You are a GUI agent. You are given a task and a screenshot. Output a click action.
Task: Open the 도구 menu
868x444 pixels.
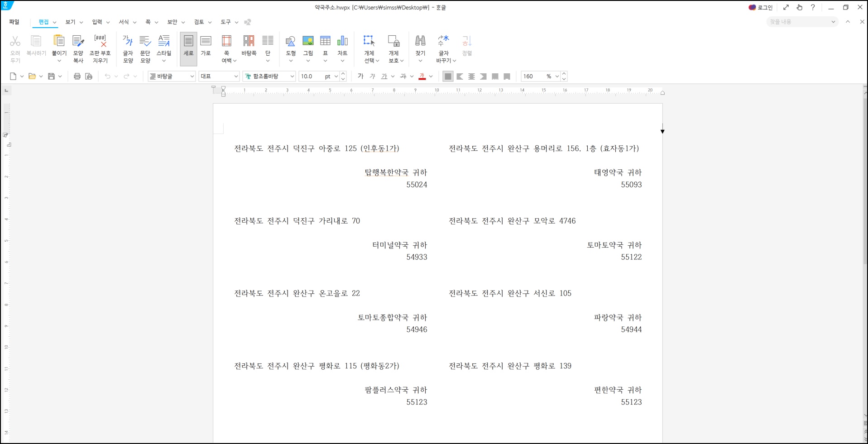click(226, 22)
